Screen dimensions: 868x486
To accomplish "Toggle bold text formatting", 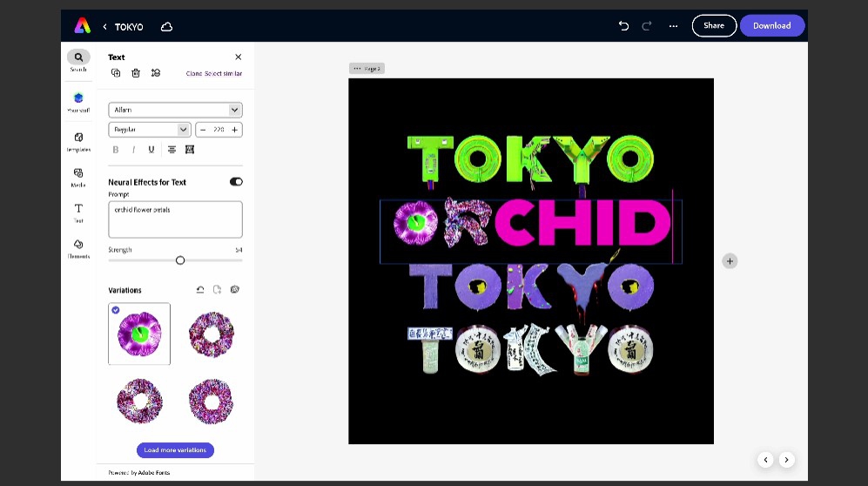I will coord(116,150).
